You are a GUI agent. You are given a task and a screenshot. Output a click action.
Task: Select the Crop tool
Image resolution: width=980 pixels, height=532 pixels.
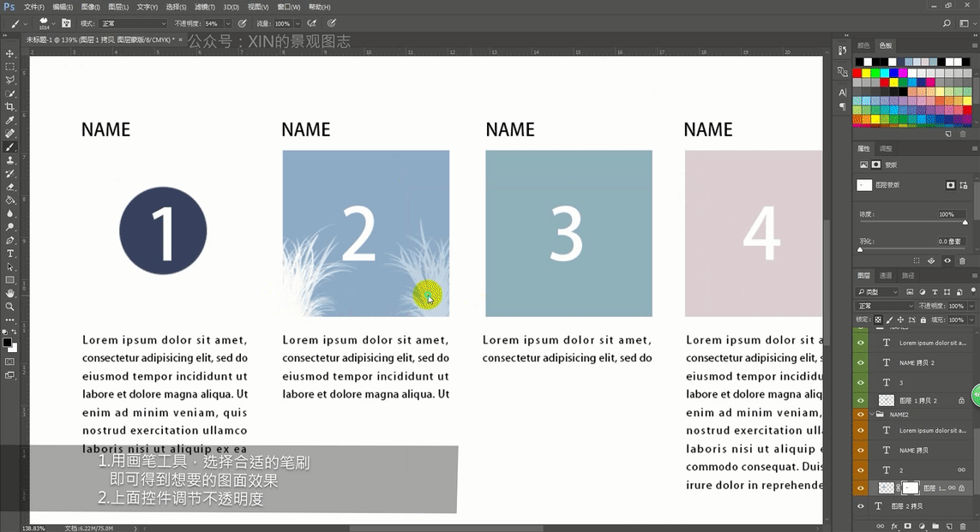pos(10,107)
